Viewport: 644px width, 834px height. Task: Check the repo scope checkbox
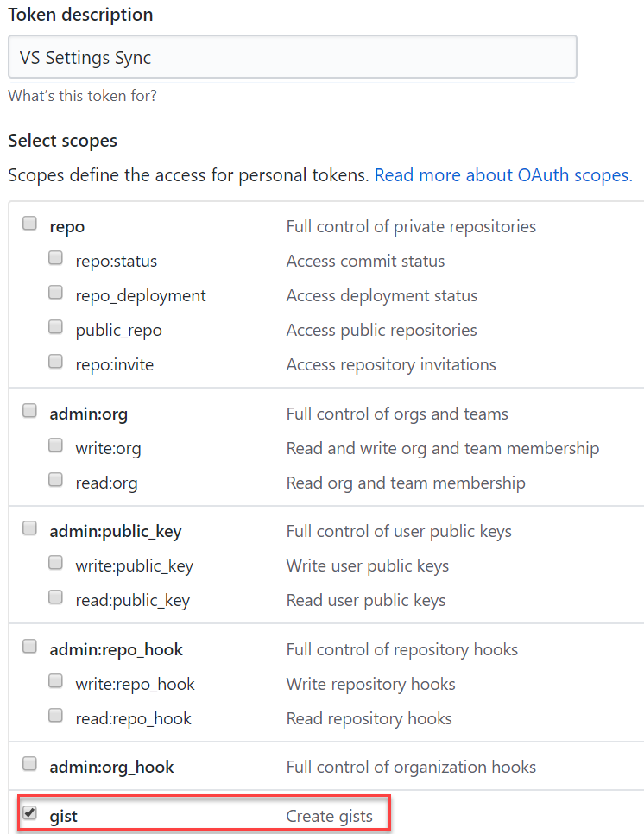click(29, 223)
